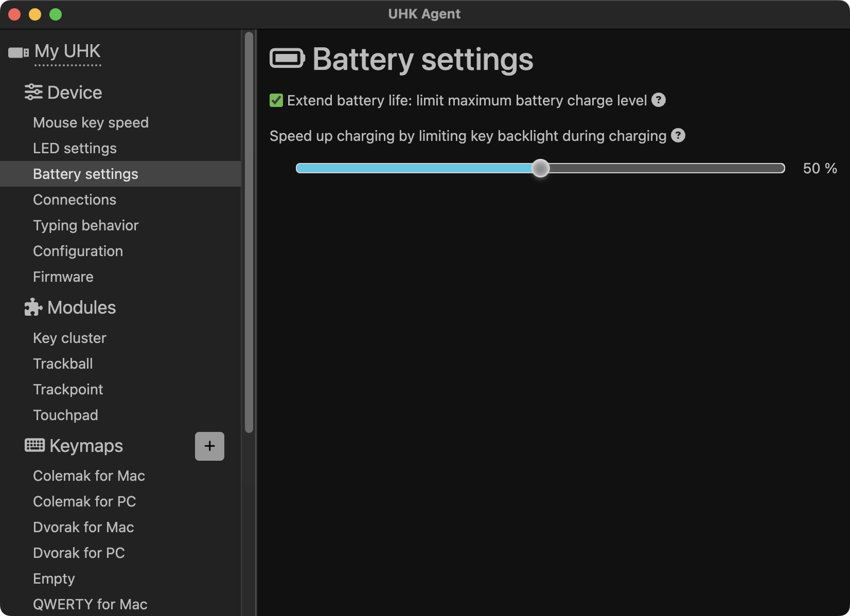Select the Trackball module
Viewport: 850px width, 616px height.
(x=63, y=364)
